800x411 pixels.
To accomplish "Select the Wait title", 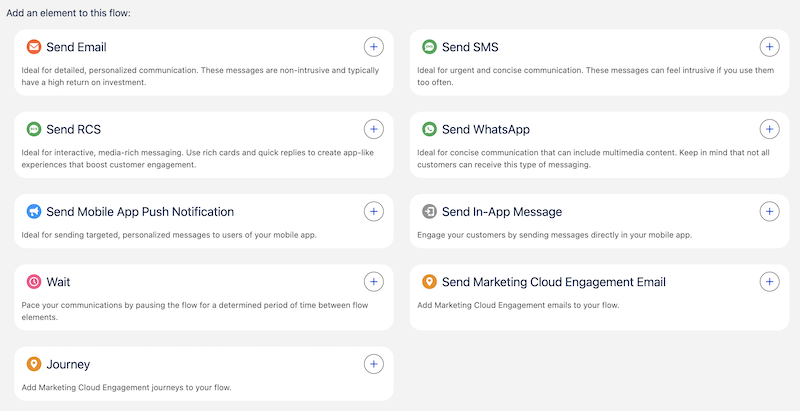I will 58,282.
